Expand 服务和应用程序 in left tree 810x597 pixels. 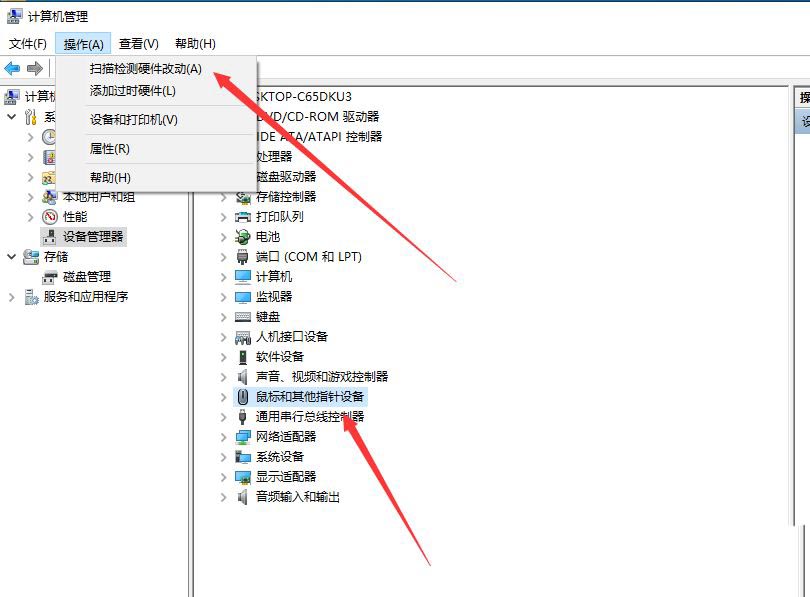coord(12,297)
